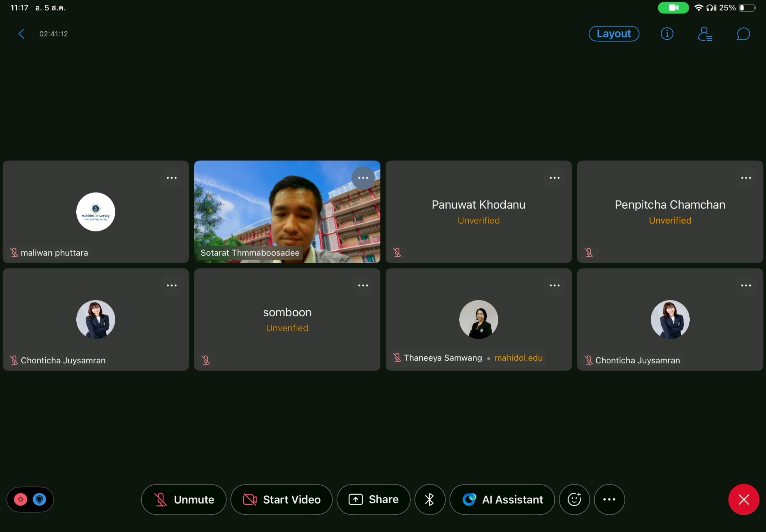Tap the Share button

(373, 499)
